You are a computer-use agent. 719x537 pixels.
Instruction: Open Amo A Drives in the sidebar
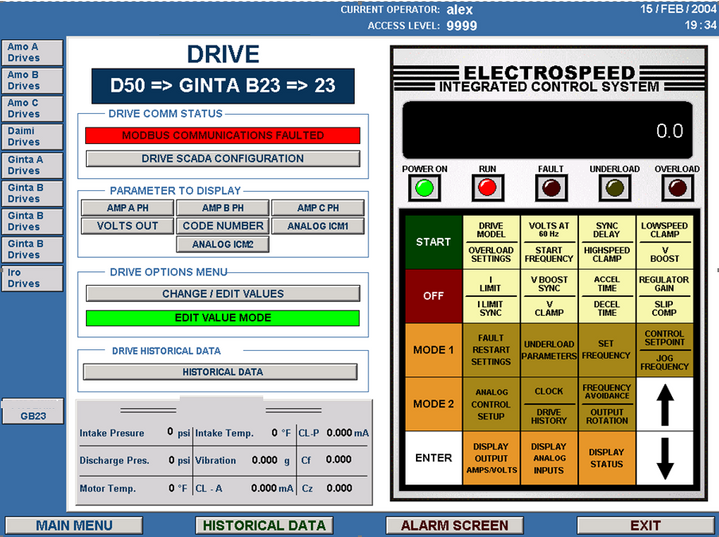[x=32, y=52]
